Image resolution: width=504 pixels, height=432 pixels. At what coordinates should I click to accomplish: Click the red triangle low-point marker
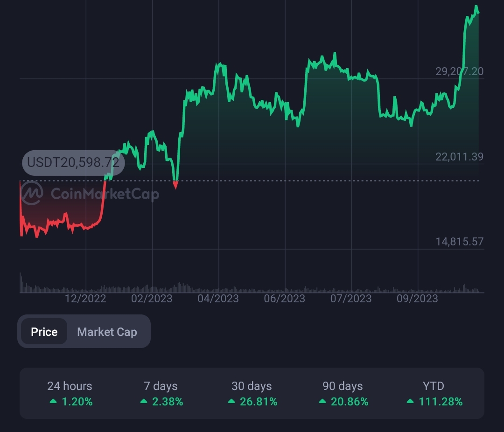tap(175, 185)
